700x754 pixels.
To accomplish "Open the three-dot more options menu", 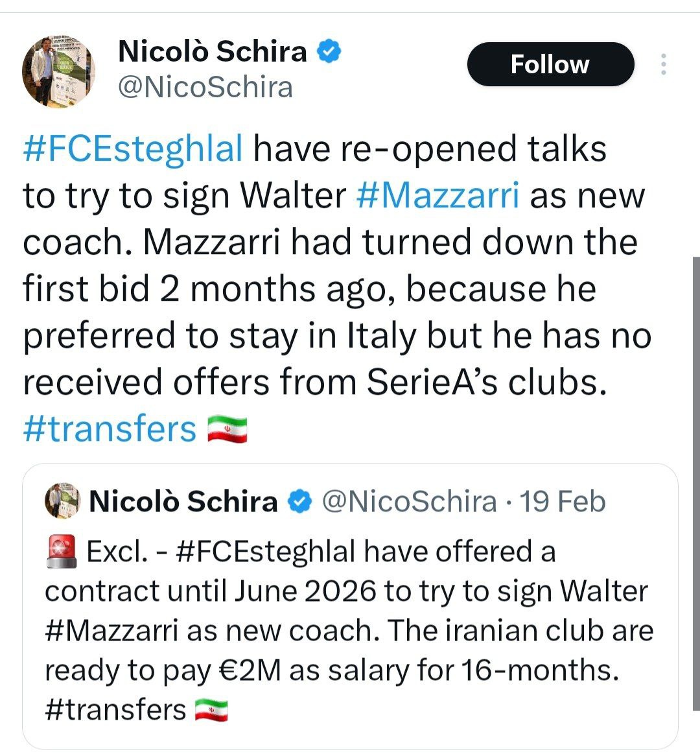I will click(663, 65).
